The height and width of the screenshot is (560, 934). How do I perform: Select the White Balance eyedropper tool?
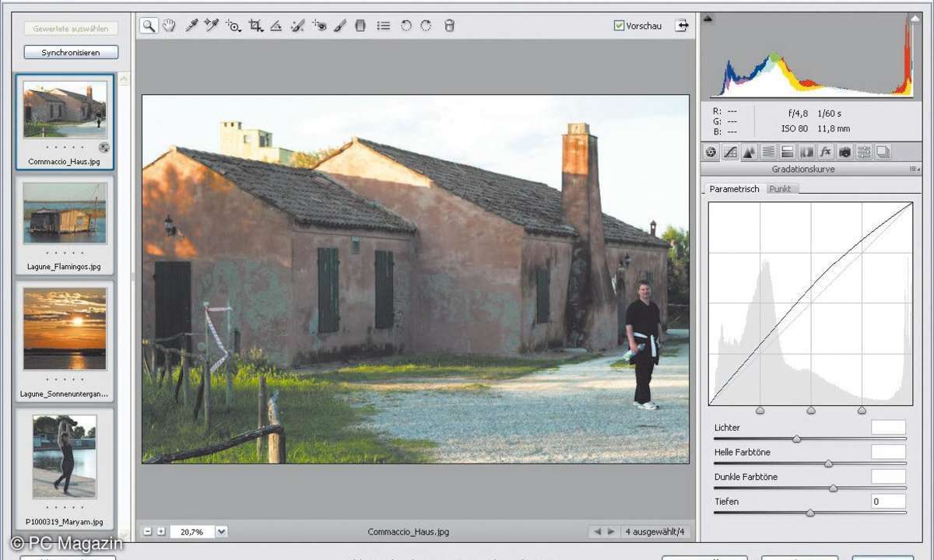pos(191,26)
